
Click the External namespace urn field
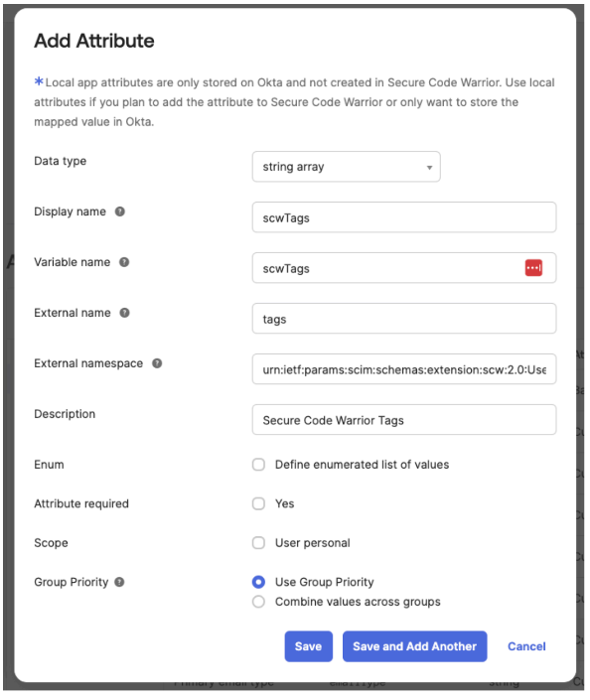[x=404, y=369]
